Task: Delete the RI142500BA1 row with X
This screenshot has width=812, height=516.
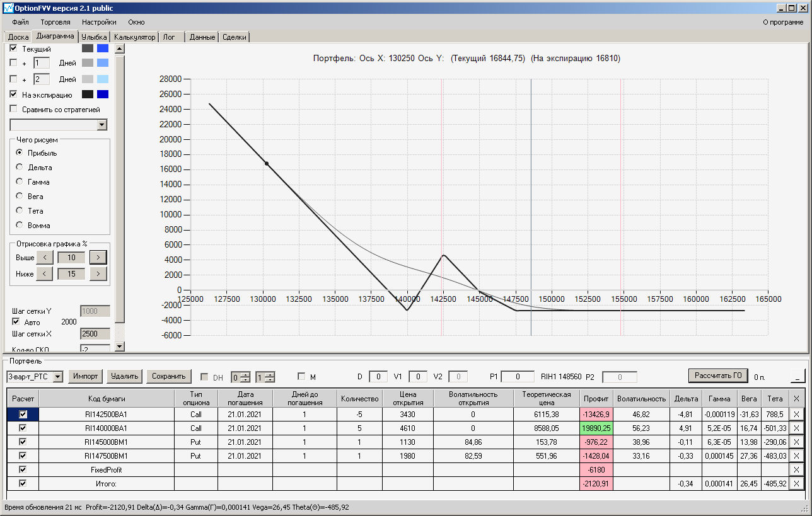Action: 796,415
